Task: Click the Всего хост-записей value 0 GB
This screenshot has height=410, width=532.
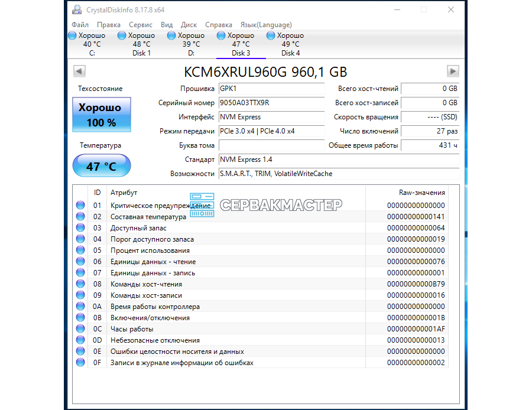Action: pyautogui.click(x=430, y=103)
